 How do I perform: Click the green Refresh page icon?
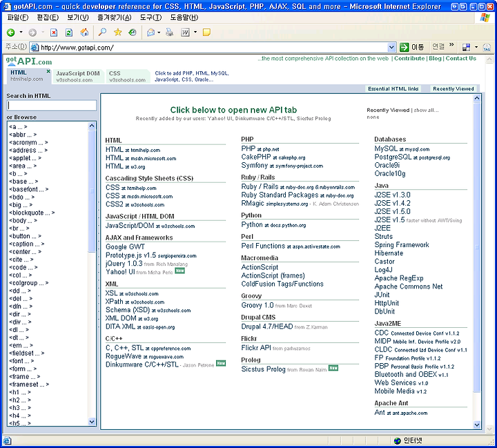(x=69, y=32)
